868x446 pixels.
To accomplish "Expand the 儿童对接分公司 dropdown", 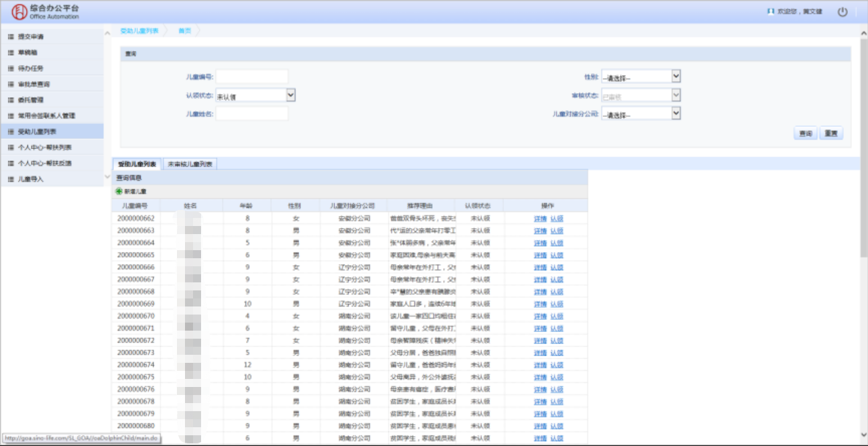I will coord(676,114).
